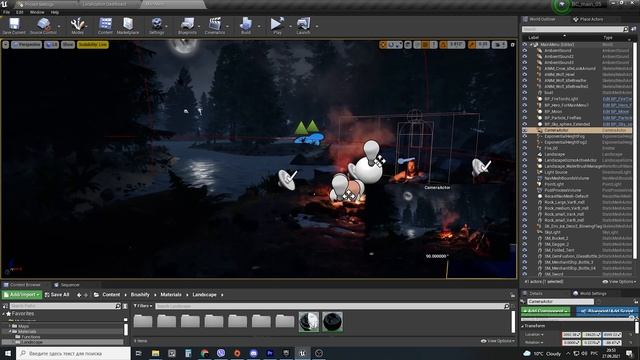Viewport: 640px width, 360px height.
Task: Open Chrome from the Windows taskbar
Action: pyautogui.click(x=204, y=353)
